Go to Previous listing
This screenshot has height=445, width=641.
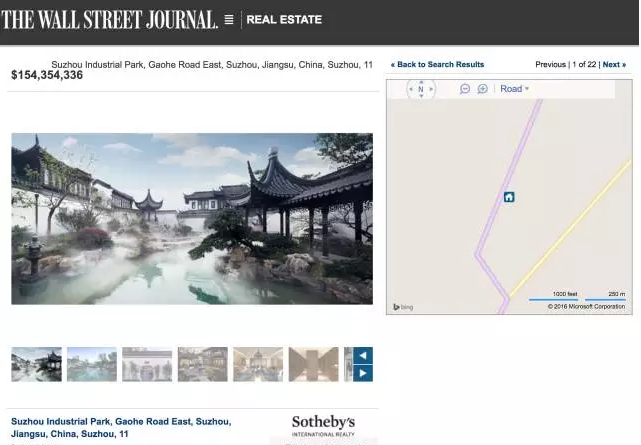click(550, 65)
